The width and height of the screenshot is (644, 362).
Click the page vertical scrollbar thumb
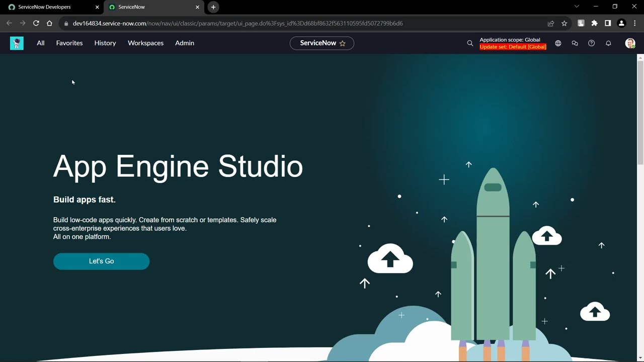(640, 112)
